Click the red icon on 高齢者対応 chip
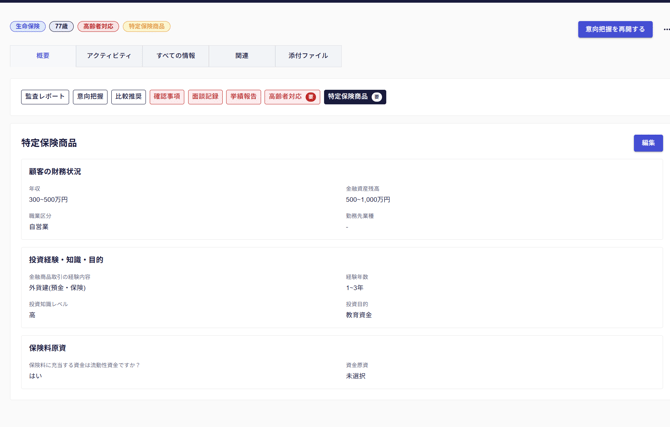 tap(310, 97)
